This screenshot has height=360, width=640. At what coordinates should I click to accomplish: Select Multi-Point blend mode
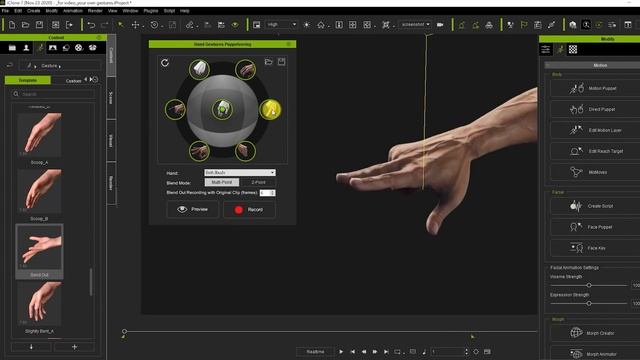(x=222, y=182)
